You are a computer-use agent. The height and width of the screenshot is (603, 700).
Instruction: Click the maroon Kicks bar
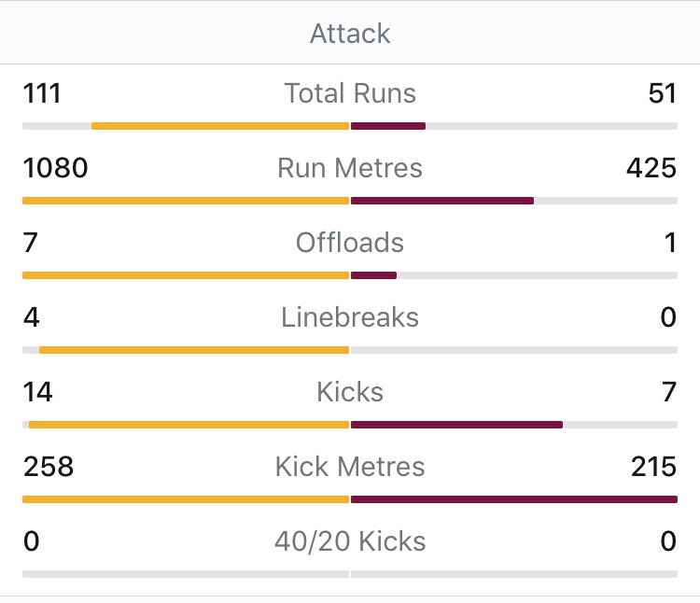pyautogui.click(x=456, y=425)
